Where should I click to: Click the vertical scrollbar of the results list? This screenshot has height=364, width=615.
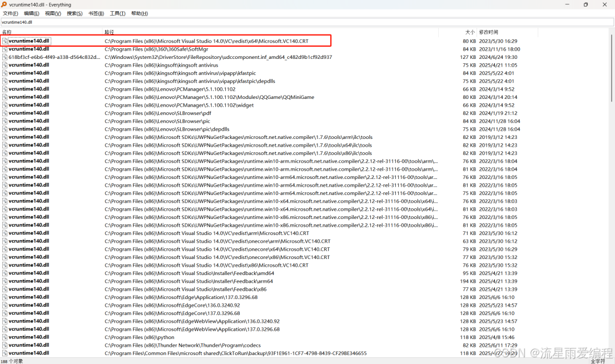click(x=612, y=68)
